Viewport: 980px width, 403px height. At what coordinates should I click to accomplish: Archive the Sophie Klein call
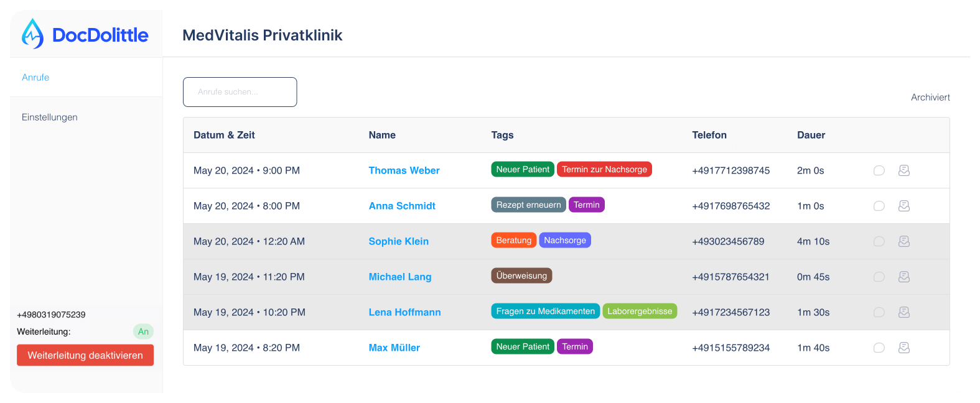coord(904,241)
